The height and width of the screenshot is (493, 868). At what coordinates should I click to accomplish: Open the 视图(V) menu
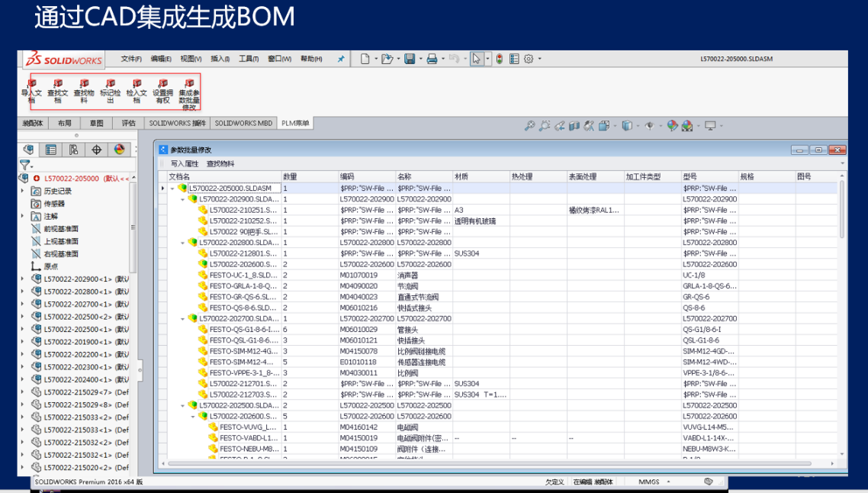click(x=191, y=59)
